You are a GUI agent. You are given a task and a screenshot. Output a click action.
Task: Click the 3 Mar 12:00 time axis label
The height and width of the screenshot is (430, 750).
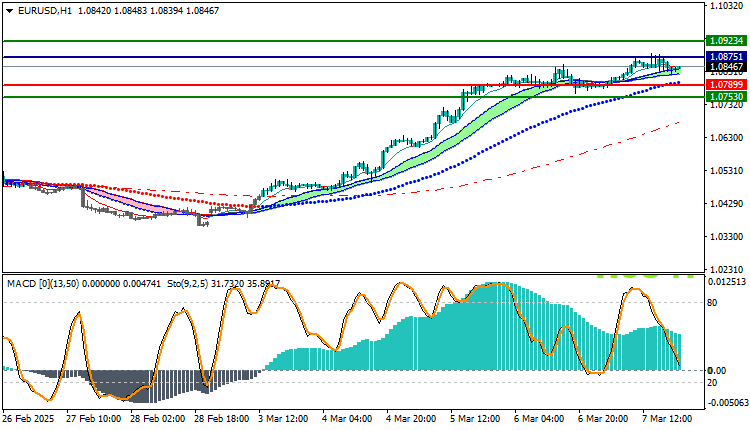(283, 419)
